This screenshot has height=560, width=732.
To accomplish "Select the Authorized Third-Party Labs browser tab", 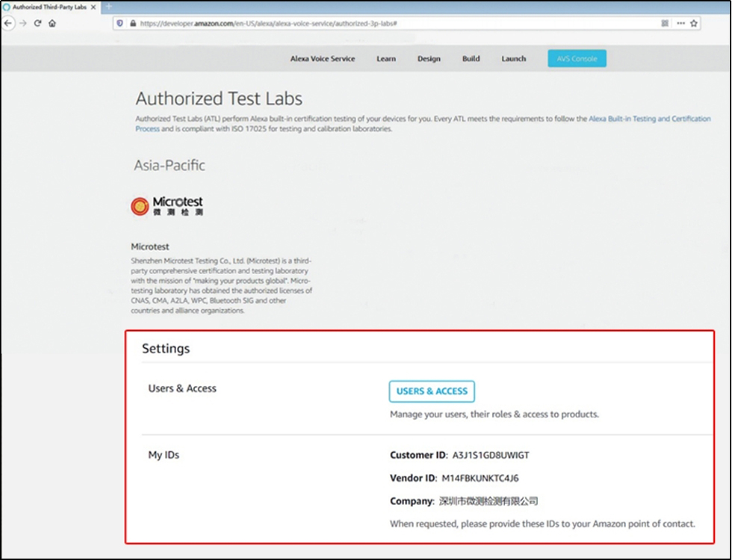I will pyautogui.click(x=49, y=7).
